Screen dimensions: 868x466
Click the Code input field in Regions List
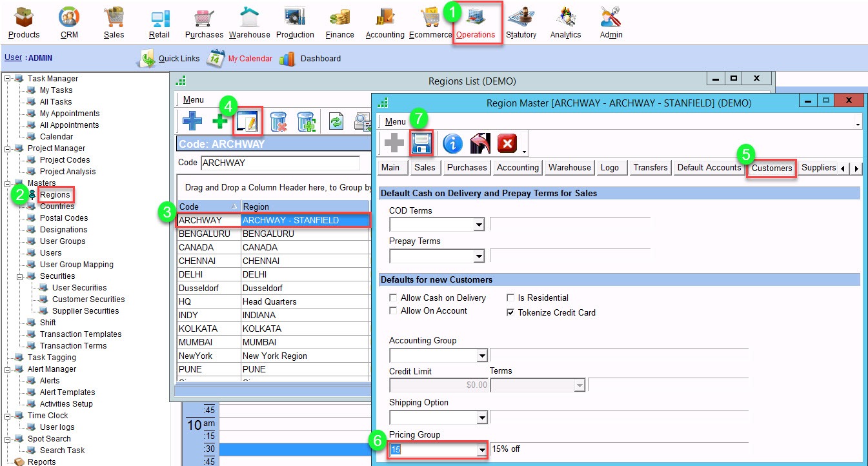pos(280,163)
